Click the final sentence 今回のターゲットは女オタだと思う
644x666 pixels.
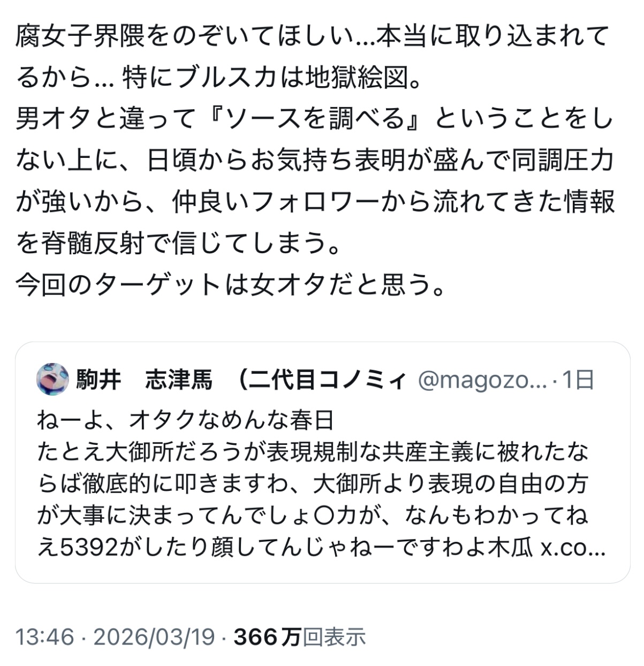coord(230,285)
